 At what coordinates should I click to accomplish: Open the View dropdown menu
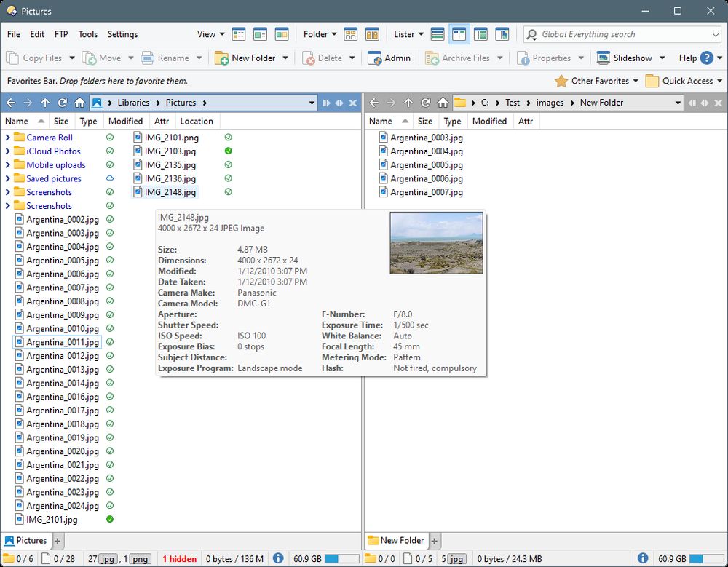coord(211,34)
